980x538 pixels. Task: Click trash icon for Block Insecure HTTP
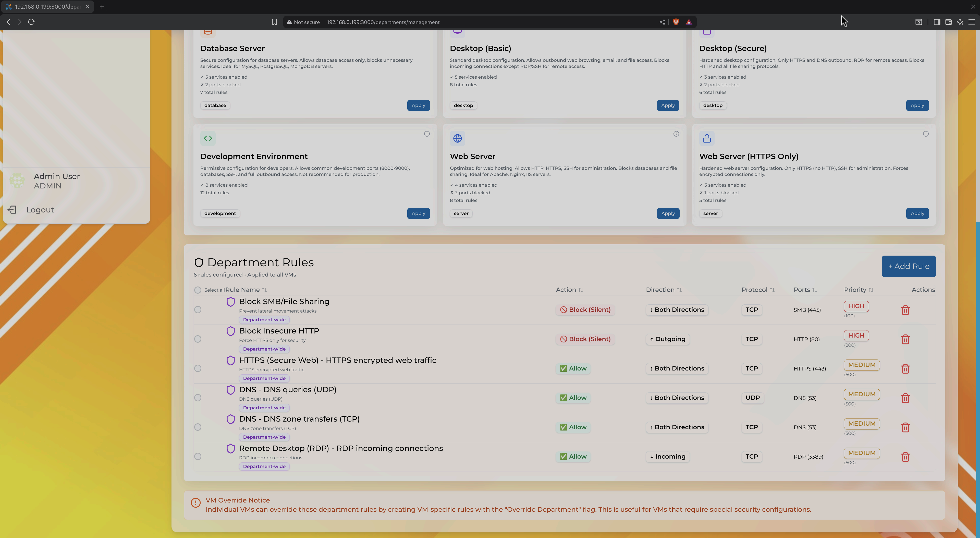tap(905, 339)
